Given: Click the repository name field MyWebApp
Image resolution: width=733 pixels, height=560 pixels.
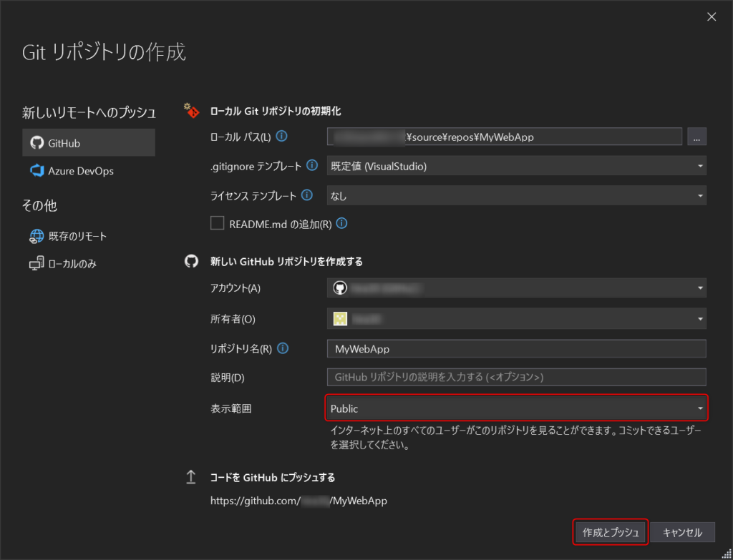Looking at the screenshot, I should [x=517, y=348].
